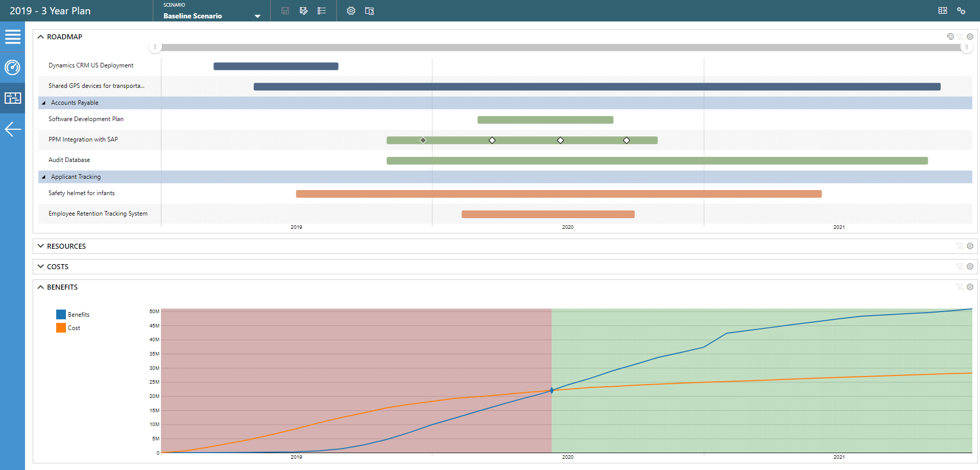Select the Software Development Plan bar
The height and width of the screenshot is (470, 980).
[545, 120]
